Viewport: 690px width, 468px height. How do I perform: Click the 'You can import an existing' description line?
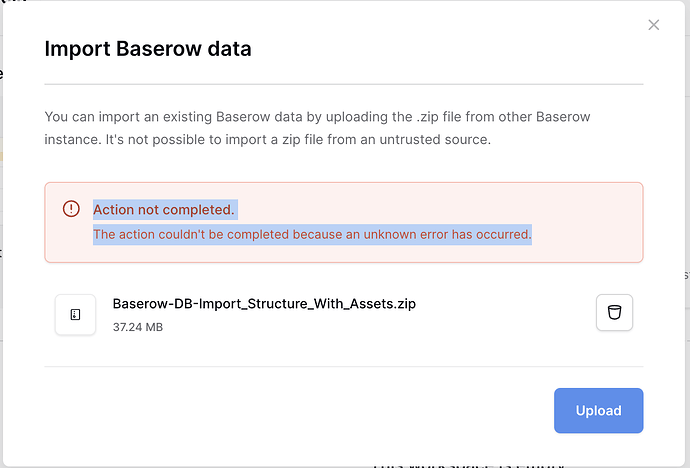317,117
